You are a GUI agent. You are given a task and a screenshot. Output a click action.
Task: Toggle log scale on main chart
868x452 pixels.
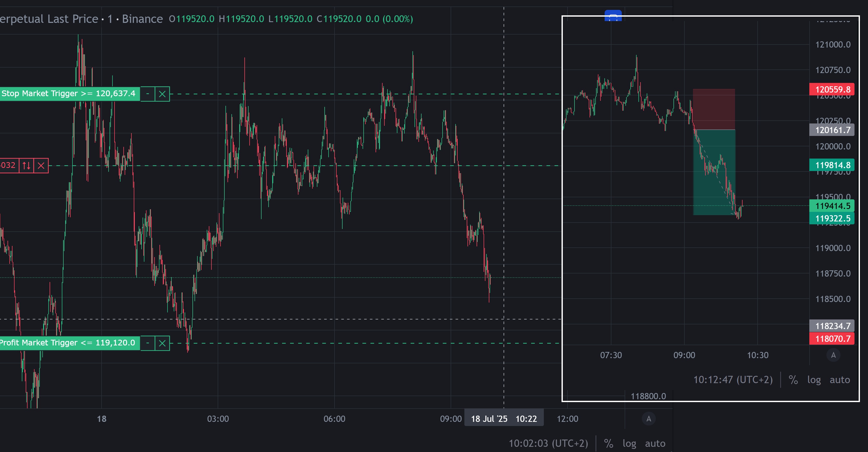pyautogui.click(x=629, y=443)
